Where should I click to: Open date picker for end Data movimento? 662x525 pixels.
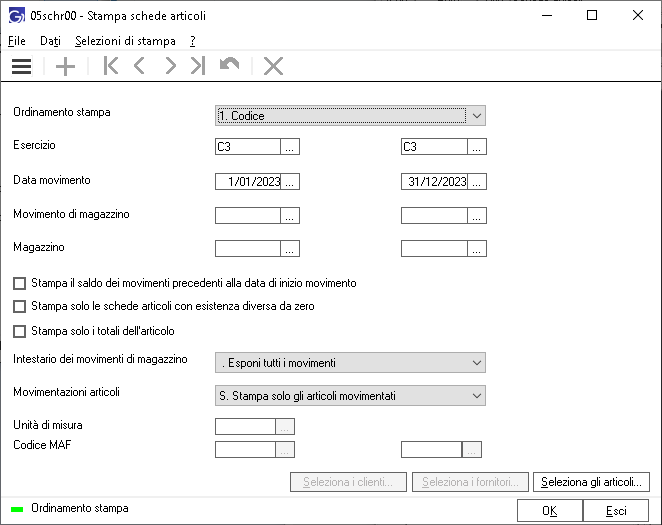click(x=477, y=181)
